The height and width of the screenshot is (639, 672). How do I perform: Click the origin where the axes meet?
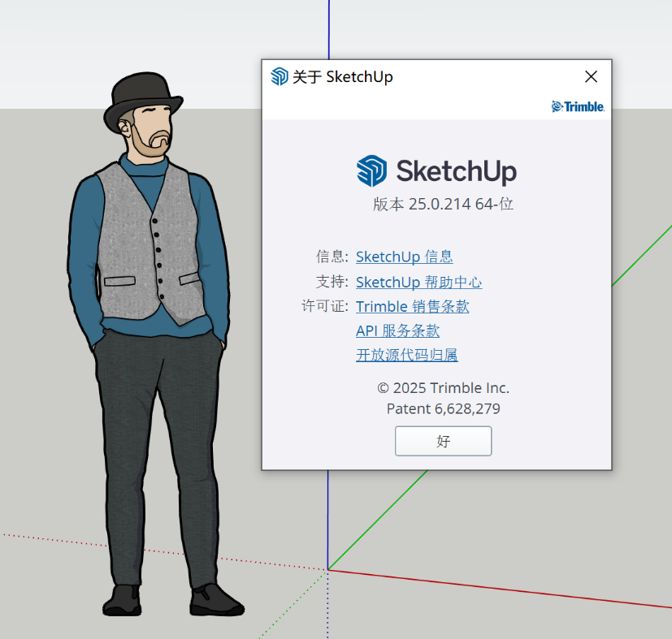pos(328,569)
